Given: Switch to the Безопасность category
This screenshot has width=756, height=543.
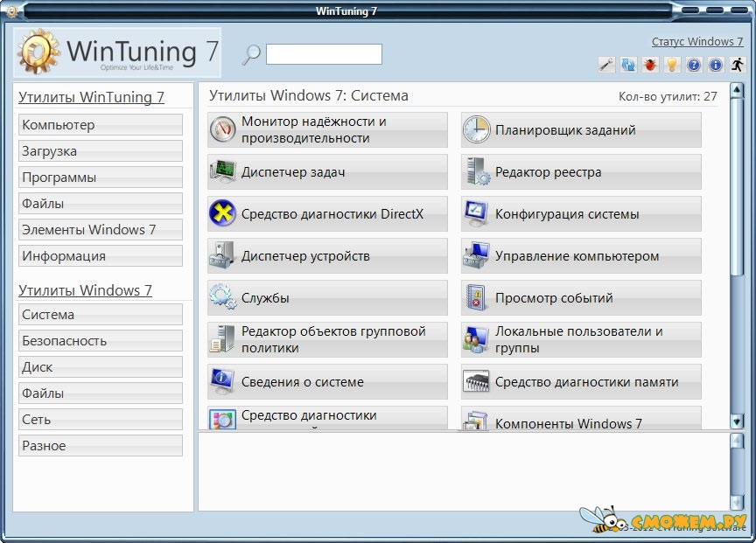Looking at the screenshot, I should tap(101, 341).
